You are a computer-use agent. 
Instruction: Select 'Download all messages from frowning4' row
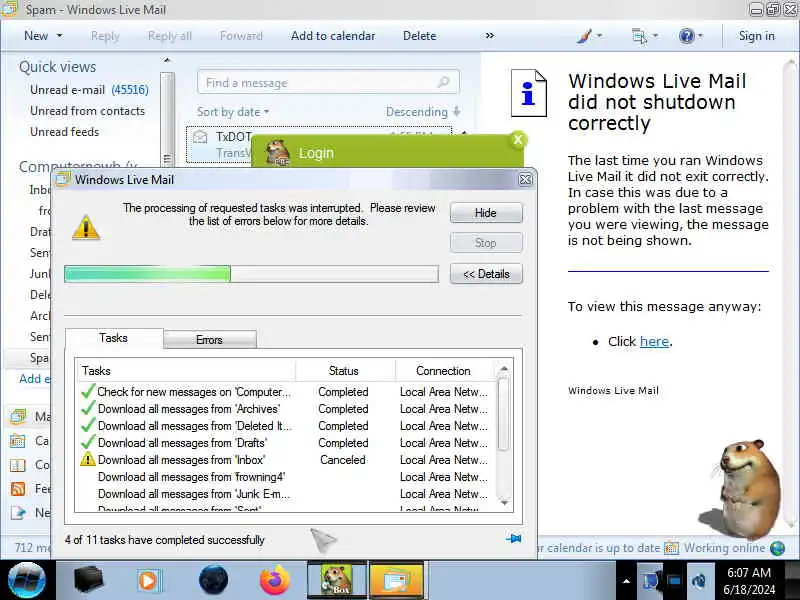coord(286,477)
